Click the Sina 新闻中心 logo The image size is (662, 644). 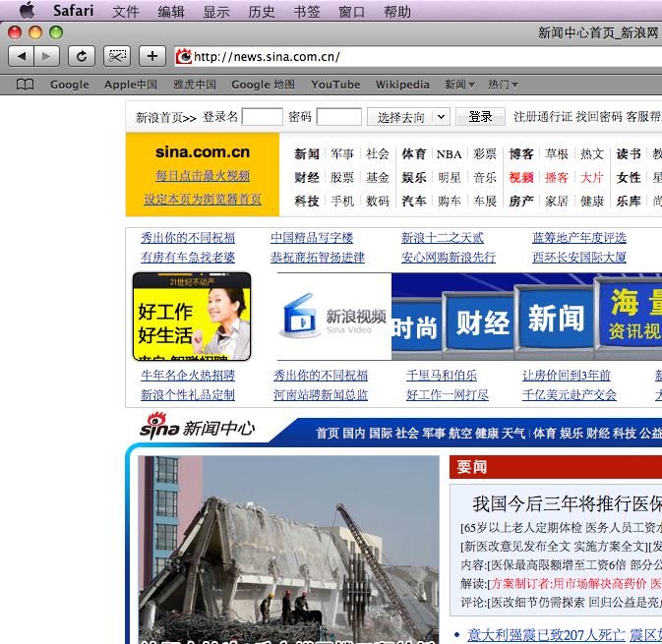click(198, 427)
